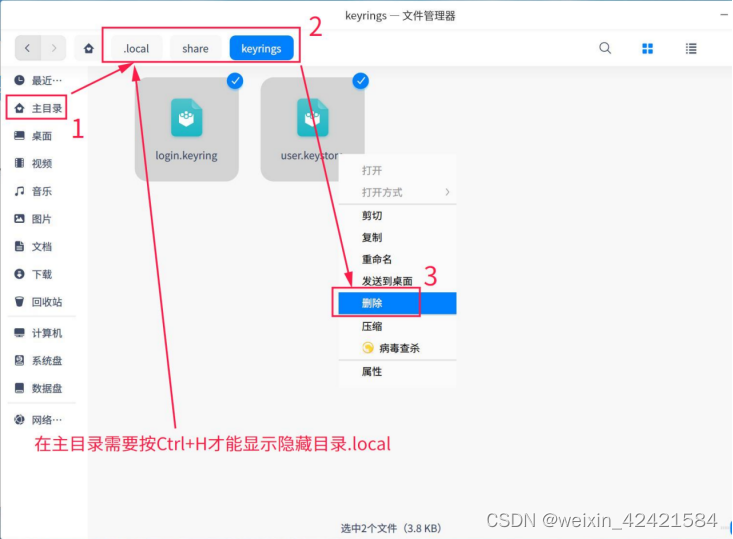Click the login.keyring file name
This screenshot has height=539, width=733.
point(187,156)
